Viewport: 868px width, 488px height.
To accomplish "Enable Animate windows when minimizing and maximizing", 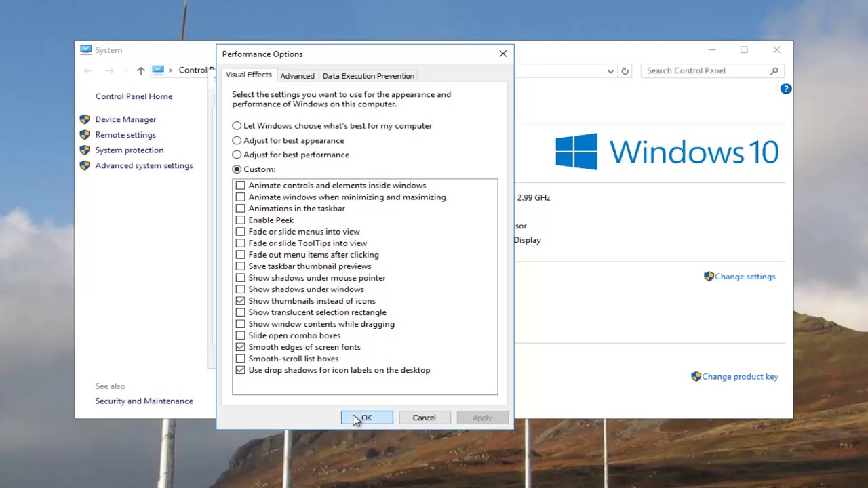I will point(240,197).
